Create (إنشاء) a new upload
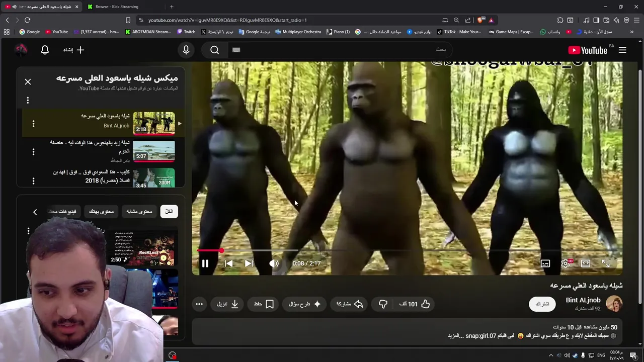 pos(73,50)
